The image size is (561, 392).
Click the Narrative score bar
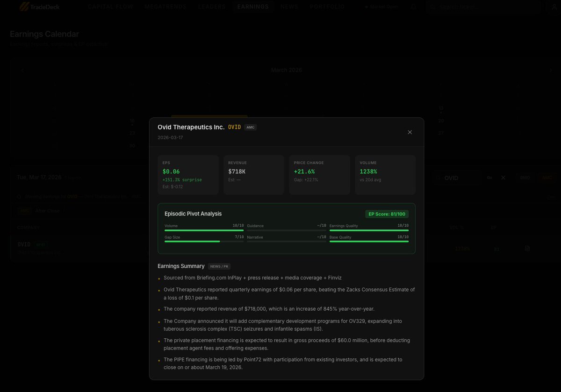pyautogui.click(x=287, y=242)
